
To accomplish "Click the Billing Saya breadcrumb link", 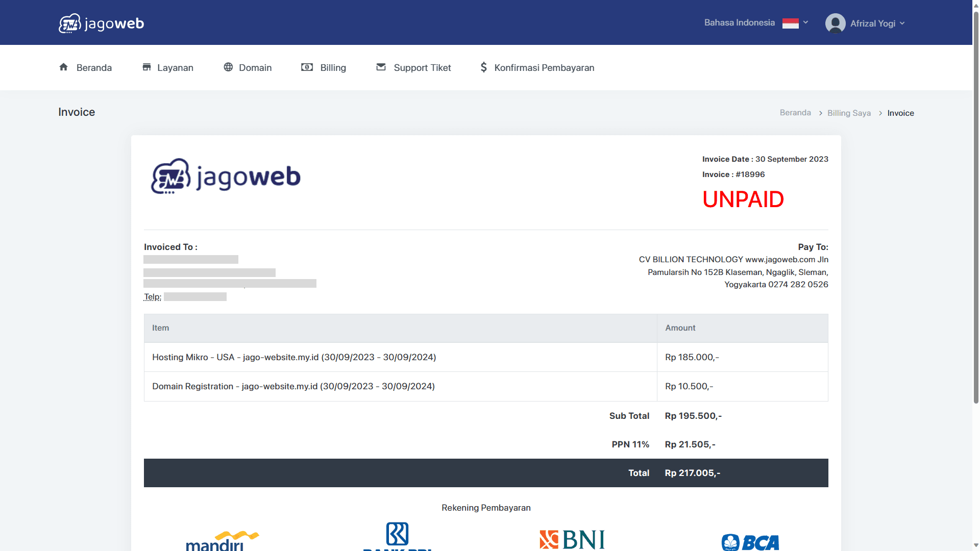I will click(849, 113).
